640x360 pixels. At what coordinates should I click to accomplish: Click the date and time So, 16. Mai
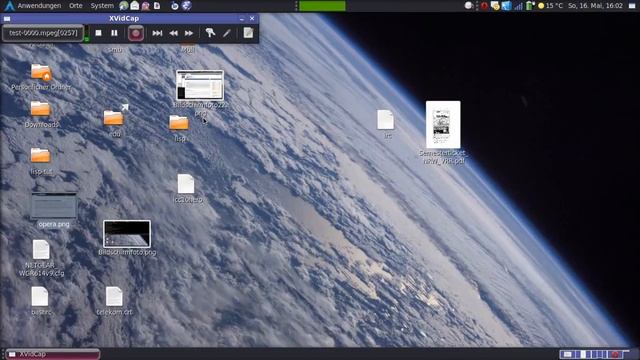[x=595, y=6]
